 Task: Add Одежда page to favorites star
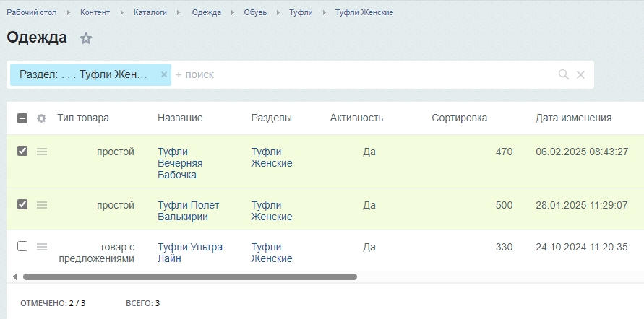pos(86,38)
